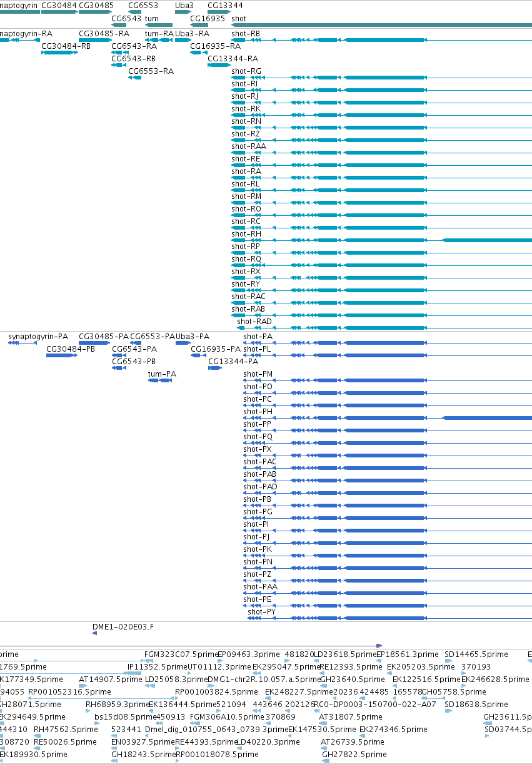This screenshot has height=764, width=532.
Task: Select the shot-RE transcript label
Action: click(246, 158)
